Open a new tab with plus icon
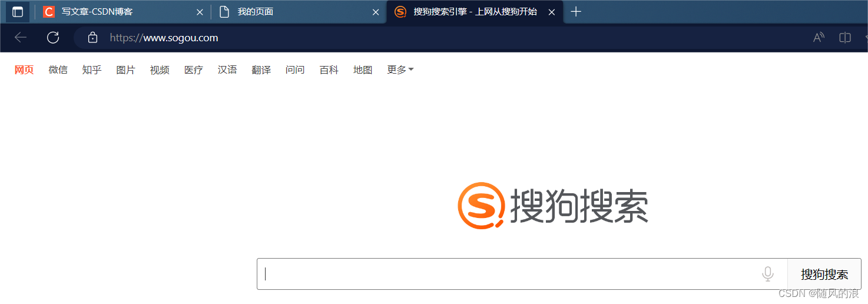This screenshot has height=304, width=868. (576, 12)
